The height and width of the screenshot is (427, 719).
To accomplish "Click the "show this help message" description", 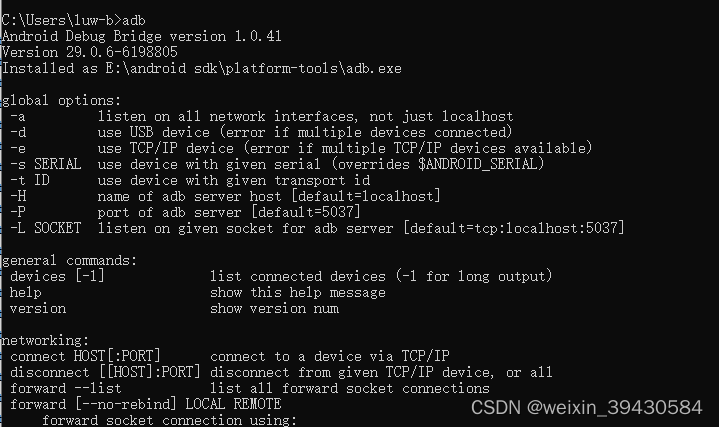I will point(297,292).
